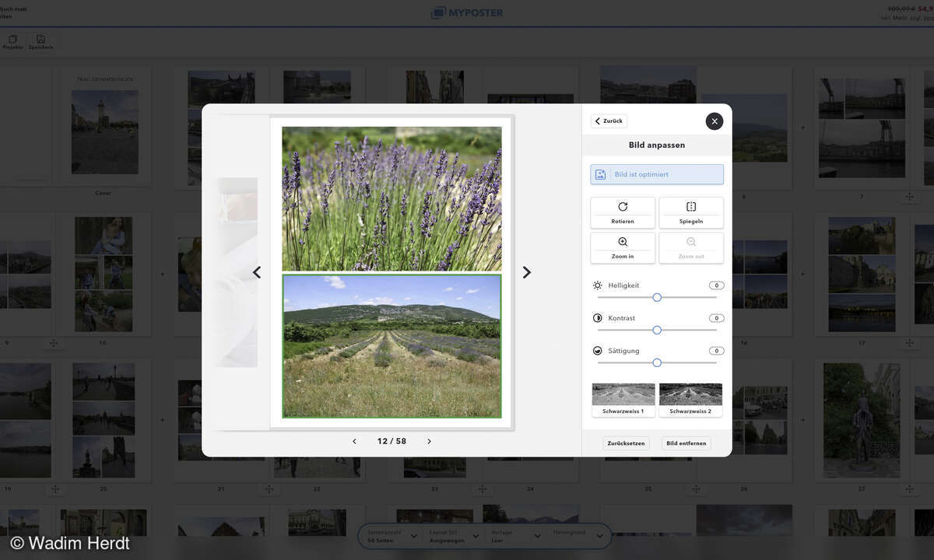Remove the photo with Bild entfernen

686,442
